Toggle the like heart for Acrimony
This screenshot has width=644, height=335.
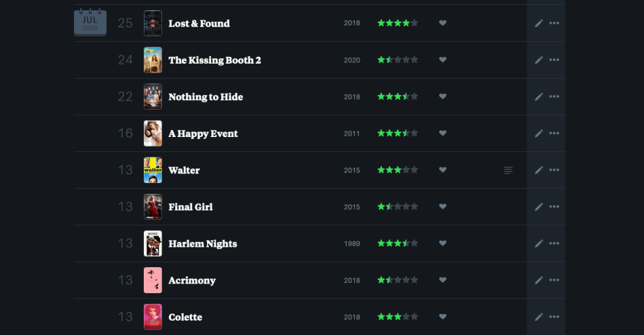[443, 280]
